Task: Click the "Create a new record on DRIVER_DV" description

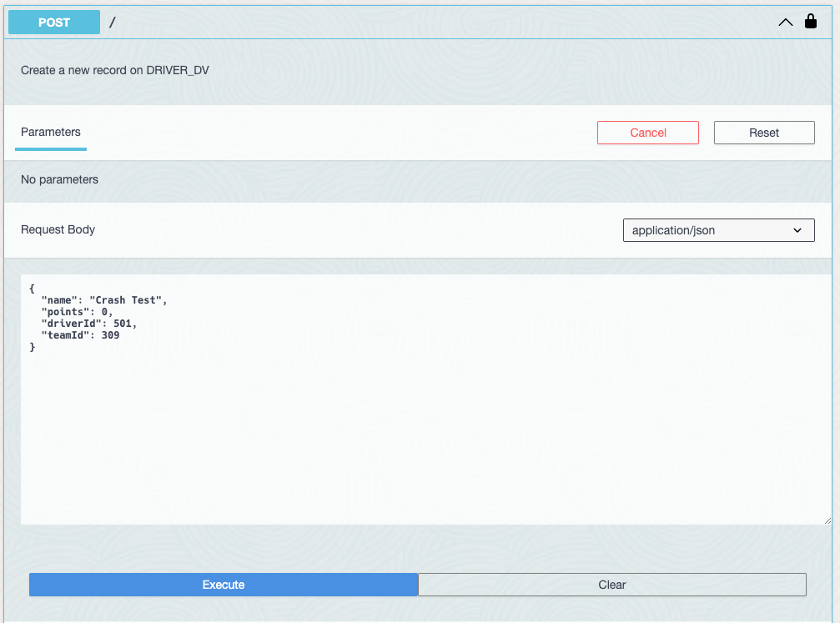Action: 115,70
